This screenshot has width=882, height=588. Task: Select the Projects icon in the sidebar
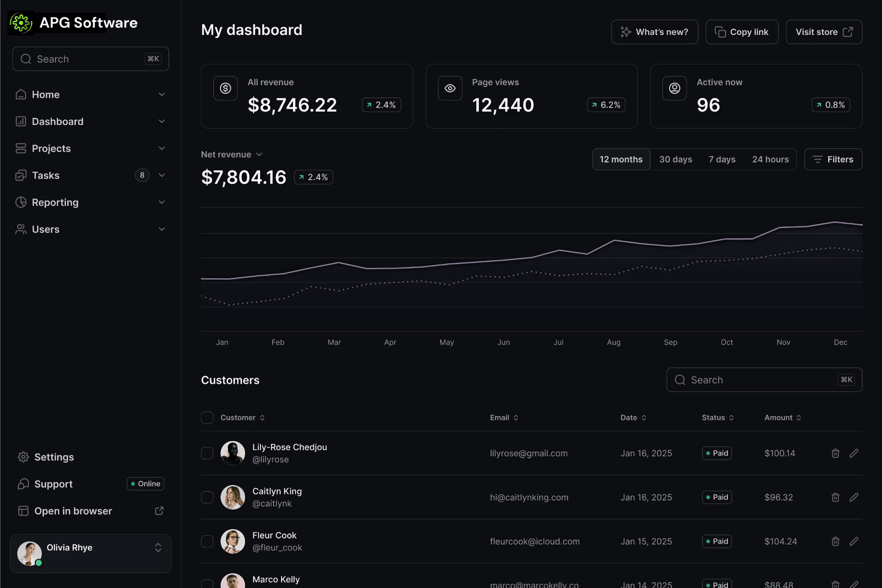tap(21, 148)
